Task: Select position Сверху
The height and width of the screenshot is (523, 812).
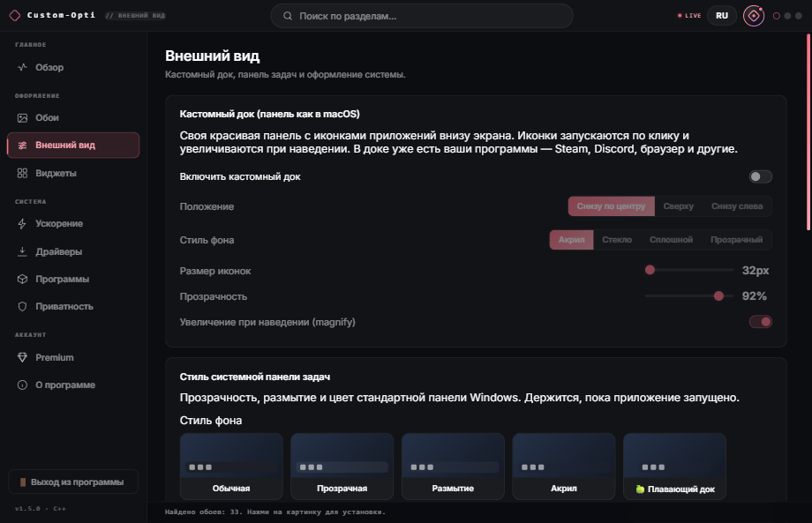Action: tap(679, 205)
